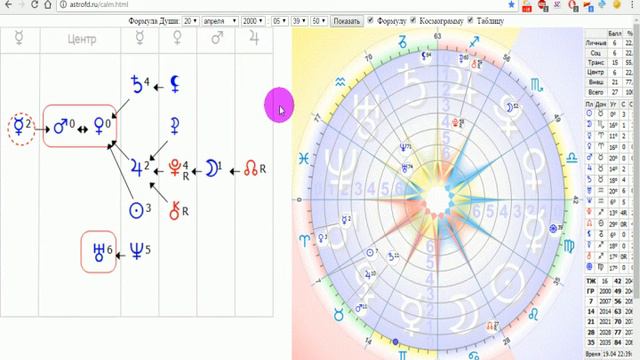Click the Saturn symbol in the formula
Image resolution: width=640 pixels, height=360 pixels.
pyautogui.click(x=136, y=84)
